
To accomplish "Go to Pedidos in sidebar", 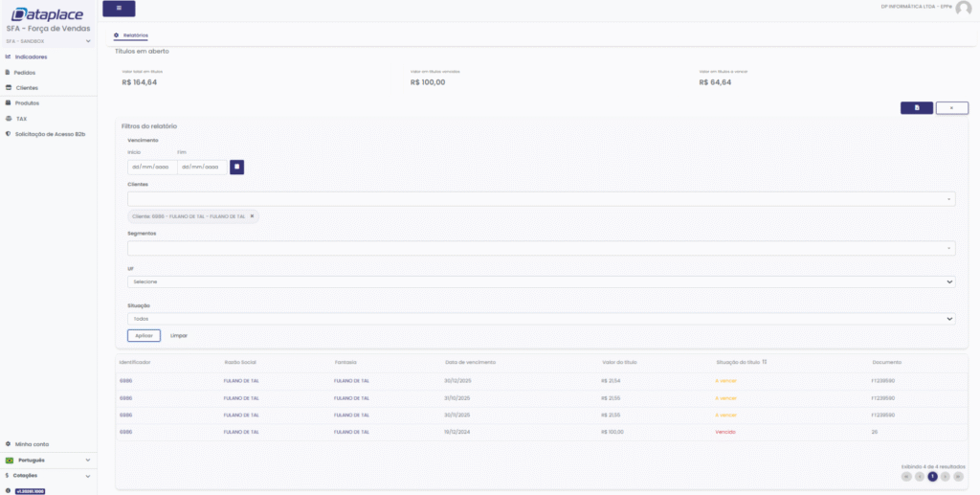I will pos(26,72).
